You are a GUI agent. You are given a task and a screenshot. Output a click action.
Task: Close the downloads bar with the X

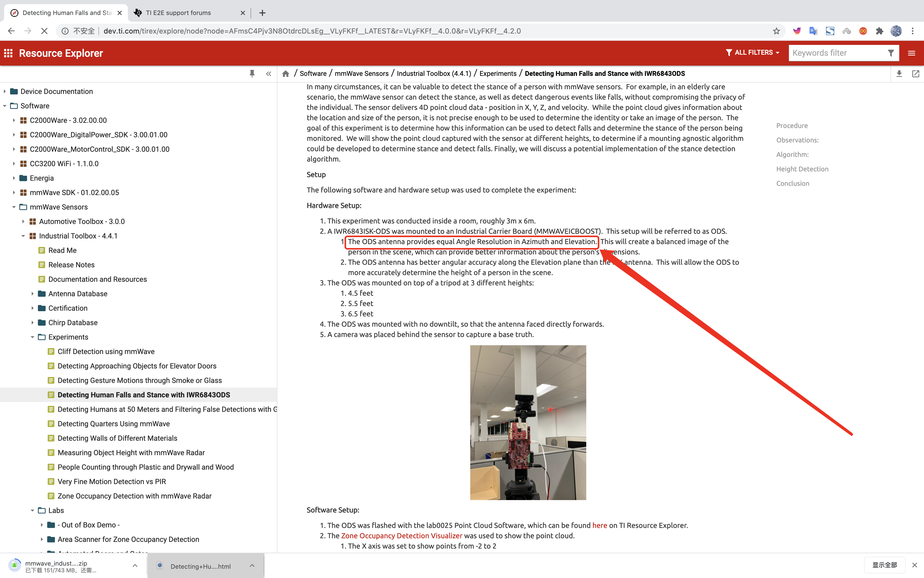[914, 565]
